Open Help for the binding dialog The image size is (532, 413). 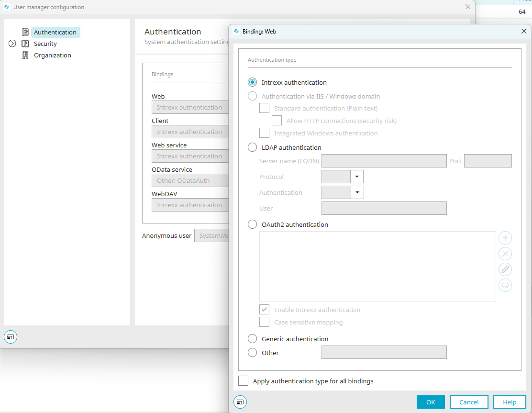[x=510, y=402]
